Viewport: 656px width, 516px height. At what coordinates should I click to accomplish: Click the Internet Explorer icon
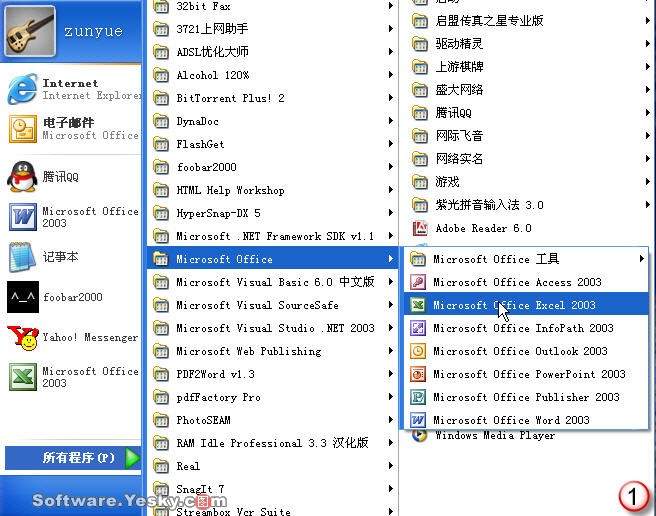[22, 89]
